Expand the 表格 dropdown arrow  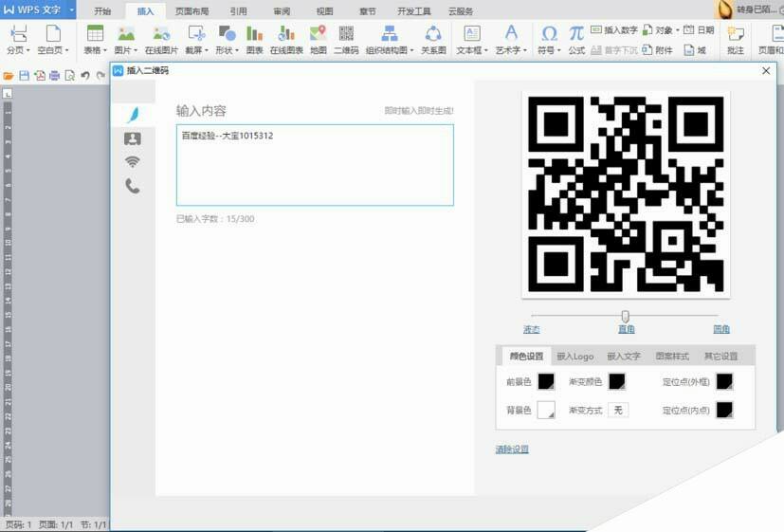105,50
